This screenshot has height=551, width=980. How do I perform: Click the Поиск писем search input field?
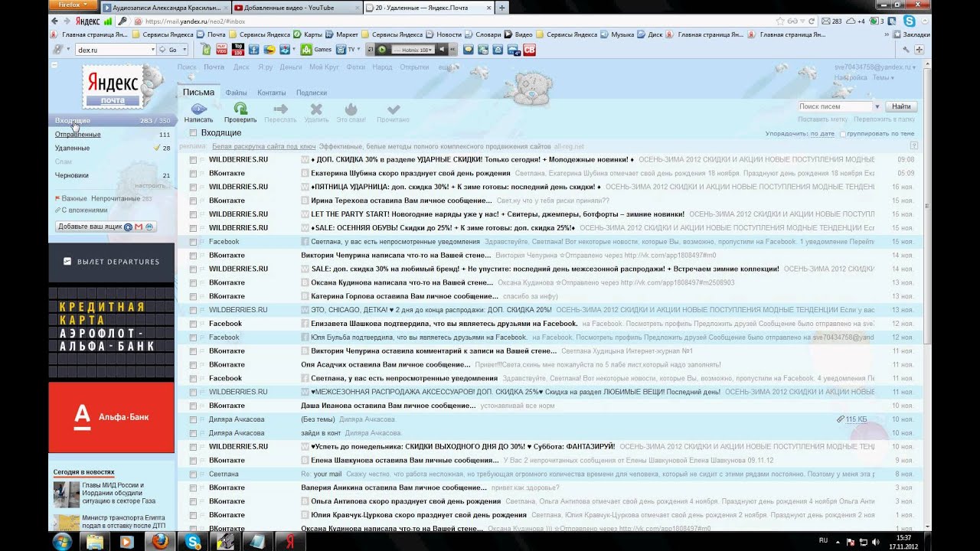pyautogui.click(x=835, y=106)
